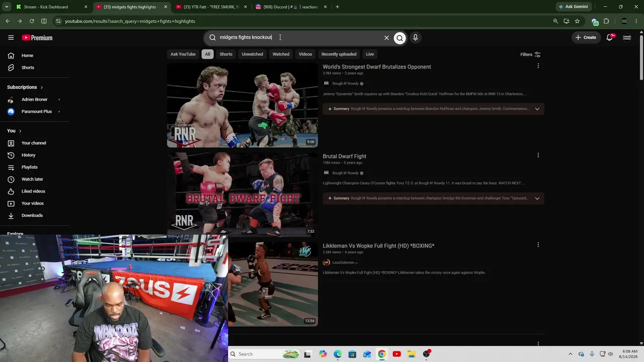Open the browser tab search dropdown
644x362 pixels.
[x=7, y=7]
